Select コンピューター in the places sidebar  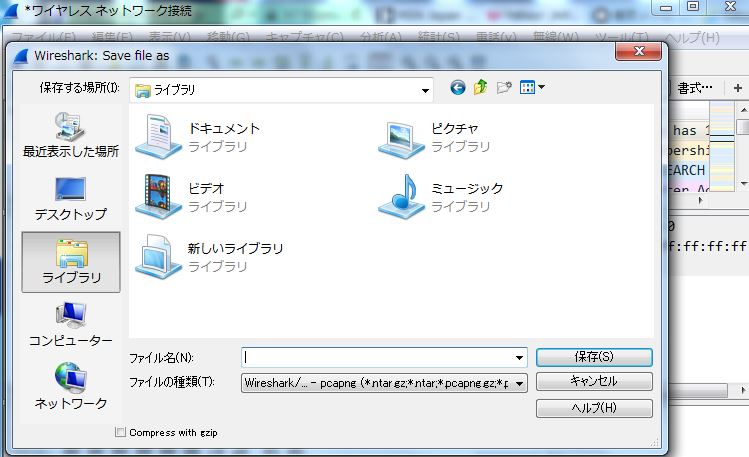[71, 324]
